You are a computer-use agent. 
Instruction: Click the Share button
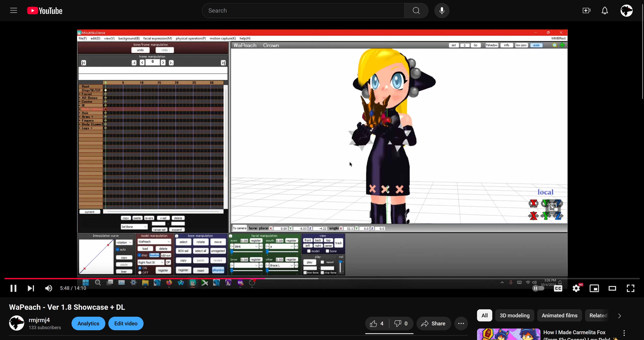(434, 323)
